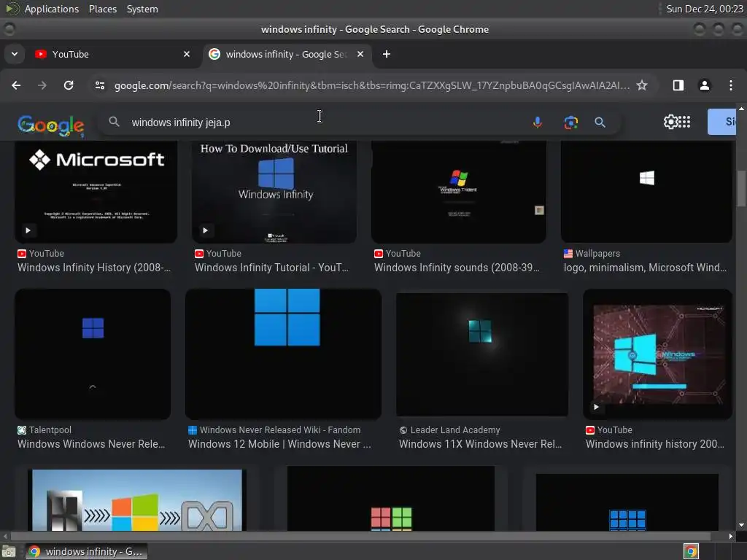Viewport: 747px width, 560px height.
Task: Click Talentpool source label
Action: pyautogui.click(x=50, y=429)
